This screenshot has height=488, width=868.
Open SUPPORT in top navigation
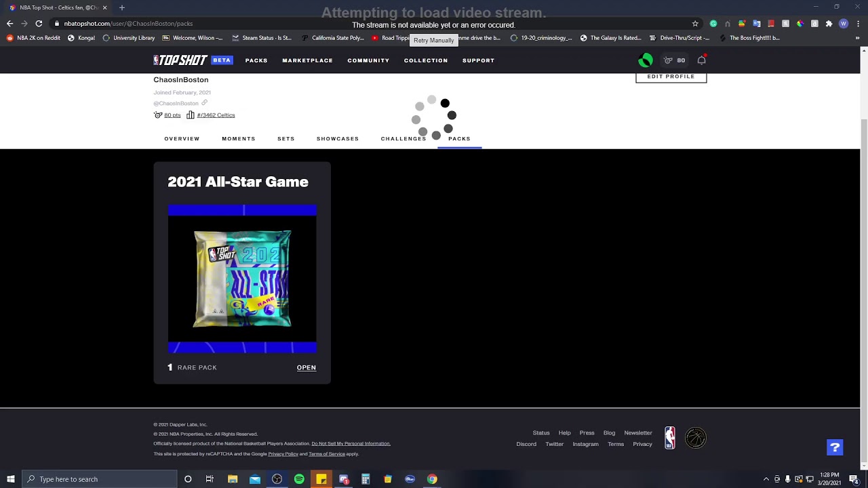pos(478,60)
